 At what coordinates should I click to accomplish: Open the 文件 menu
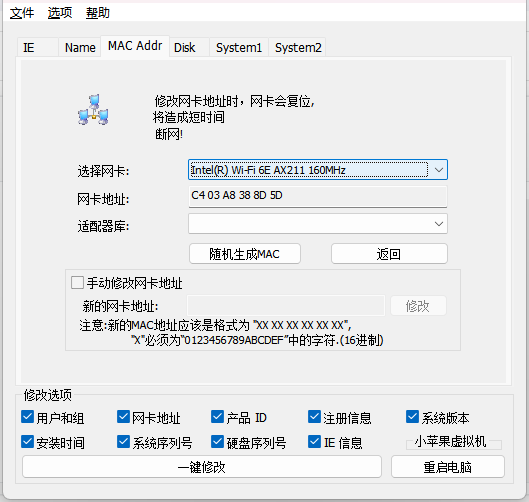tap(22, 13)
